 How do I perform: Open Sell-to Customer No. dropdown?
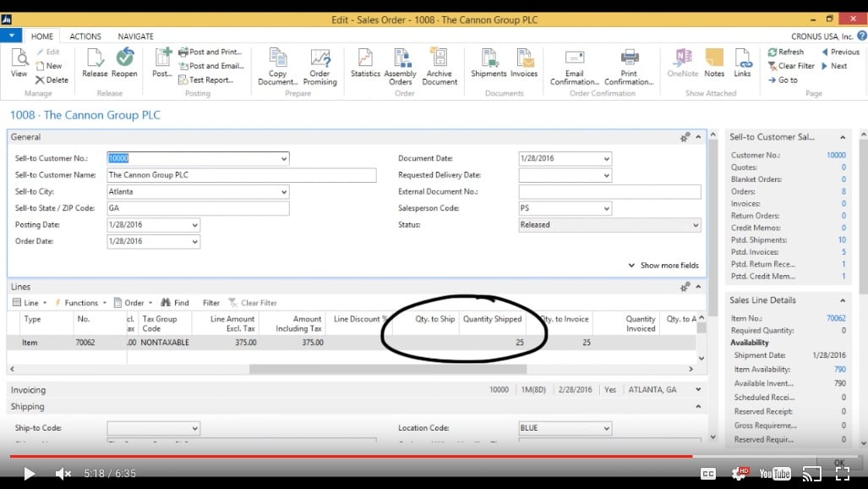pyautogui.click(x=283, y=158)
